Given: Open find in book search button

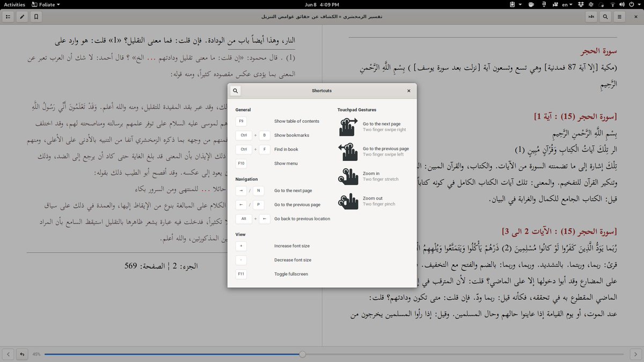Looking at the screenshot, I should coord(605,17).
